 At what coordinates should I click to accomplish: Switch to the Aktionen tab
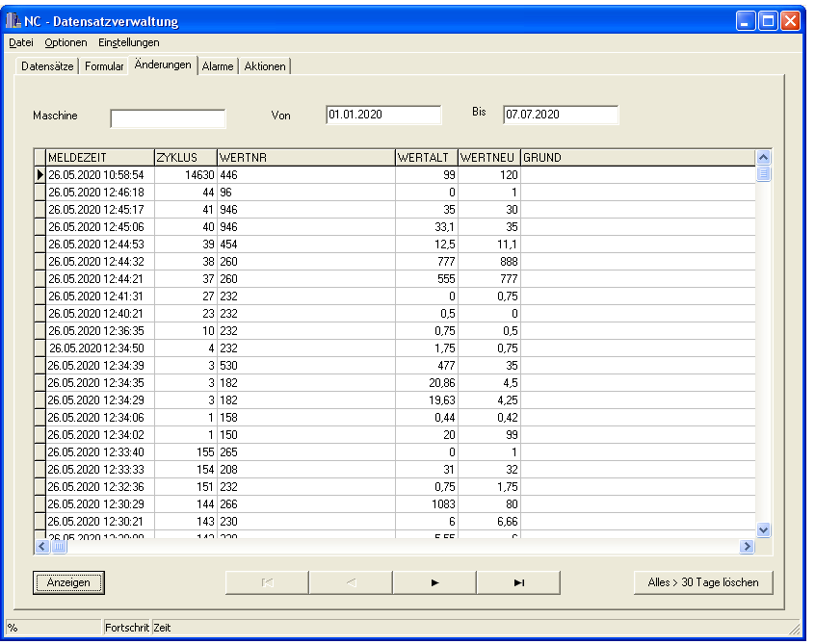point(265,66)
